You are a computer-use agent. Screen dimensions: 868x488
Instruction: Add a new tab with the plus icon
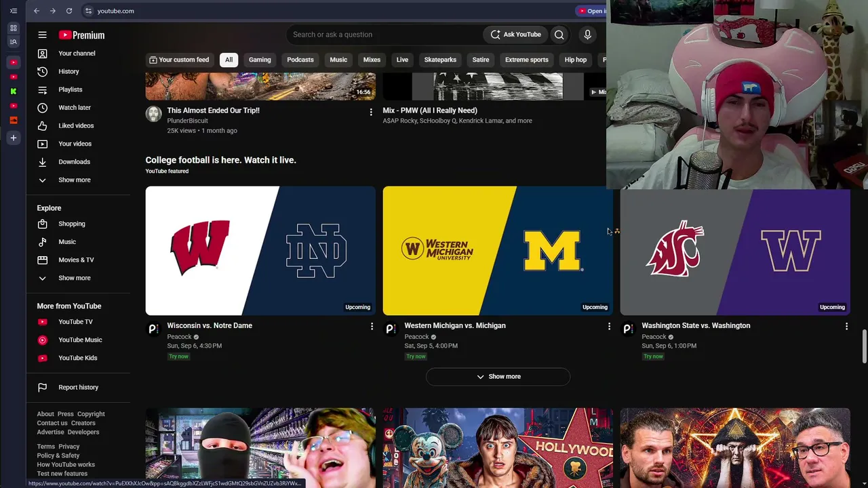[x=14, y=138]
